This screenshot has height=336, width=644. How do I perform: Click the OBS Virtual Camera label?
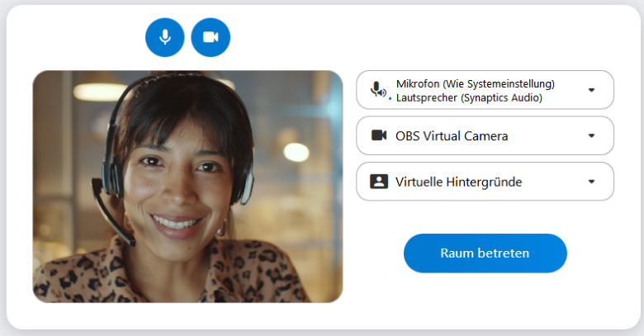[451, 136]
